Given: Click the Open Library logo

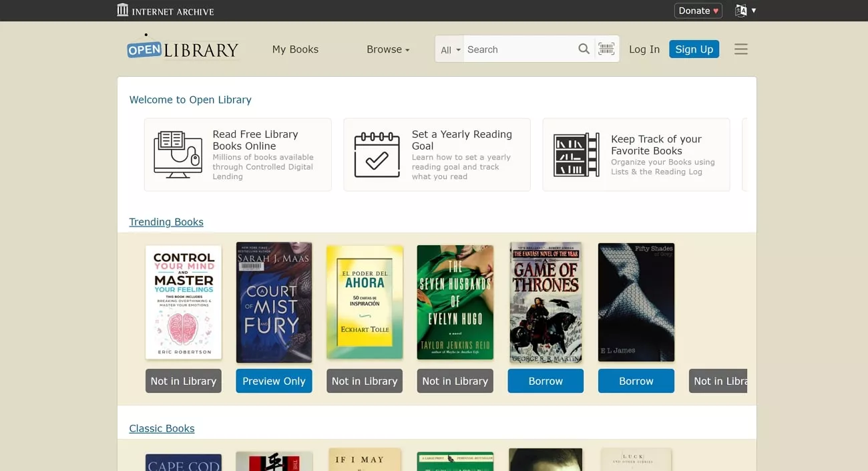Looking at the screenshot, I should pos(182,47).
